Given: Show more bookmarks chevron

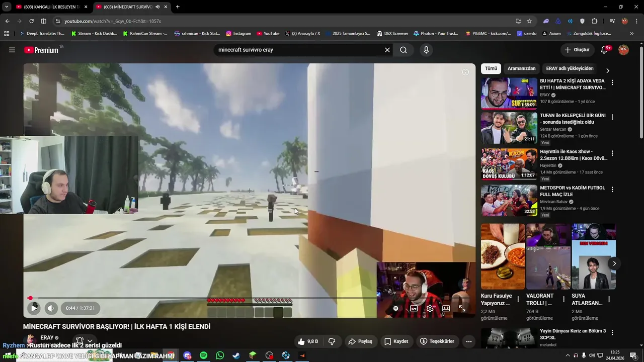Looking at the screenshot, I should 631,34.
